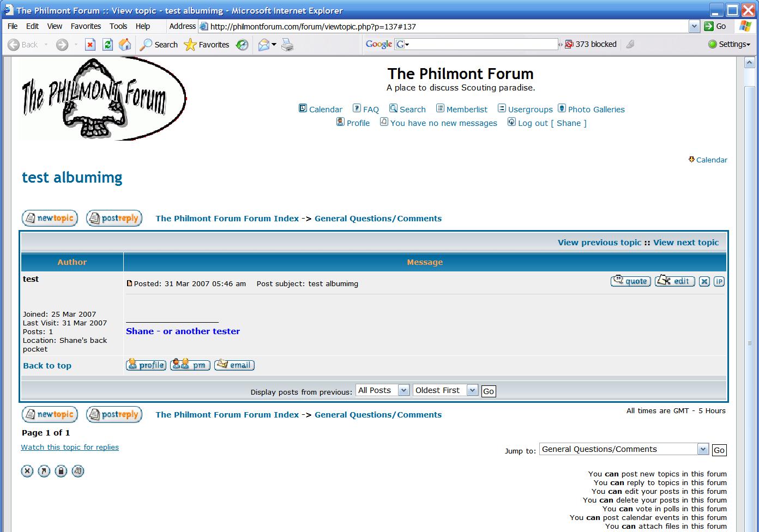The image size is (759, 532).
Task: Move this topic using the arrow icon
Action: pos(44,471)
